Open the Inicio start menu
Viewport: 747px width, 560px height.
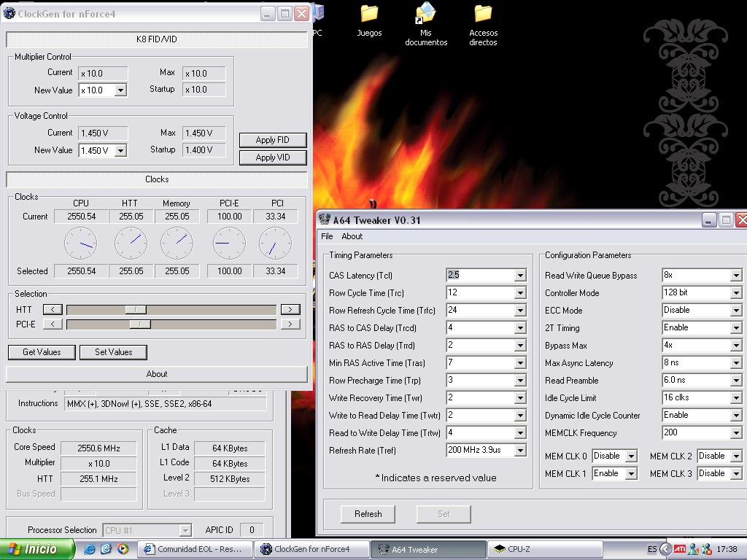(x=37, y=549)
